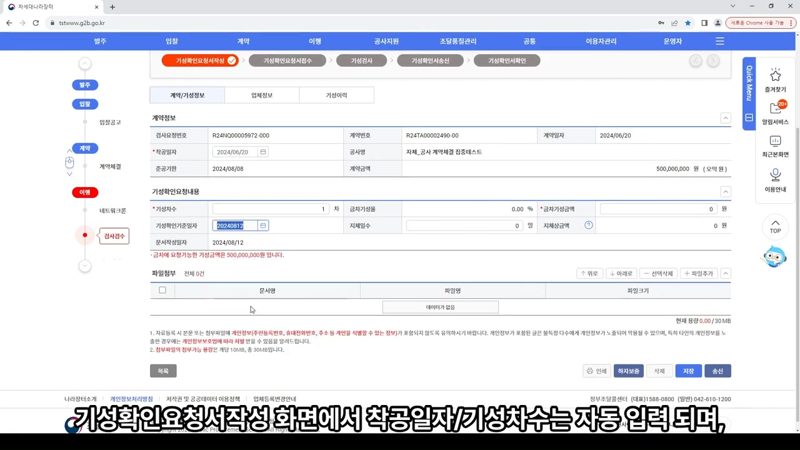Step up in the process sidebar top circle arrow
This screenshot has height=450, width=800.
[x=85, y=63]
